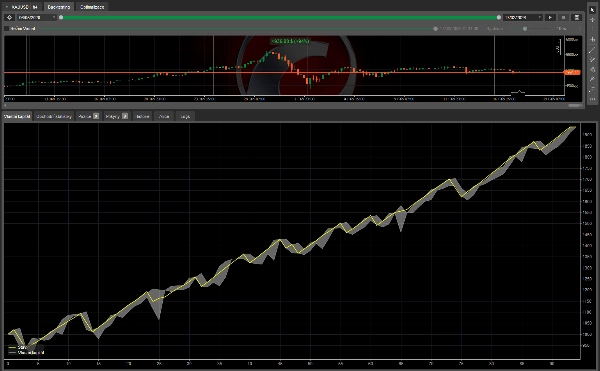Expand the XAUUSD h4 instance arrow
The height and width of the screenshot is (371, 600).
tap(7, 7)
